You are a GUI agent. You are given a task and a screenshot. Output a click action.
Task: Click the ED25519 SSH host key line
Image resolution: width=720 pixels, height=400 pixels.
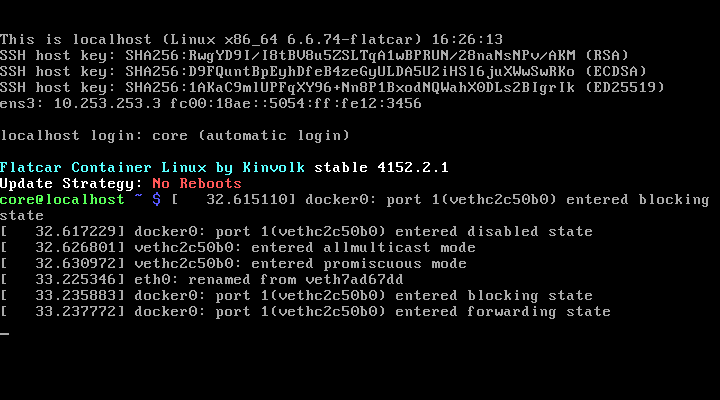click(x=329, y=87)
